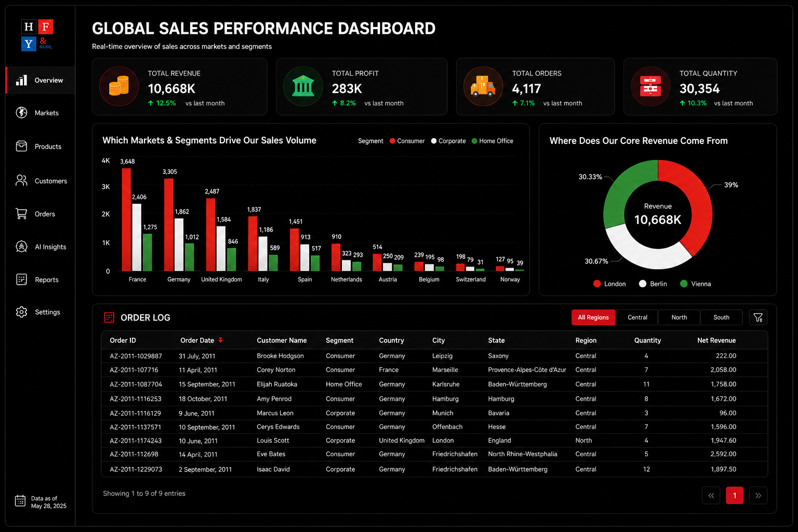Click the Total Orders delivery truck icon
This screenshot has height=532, width=798.
(483, 86)
